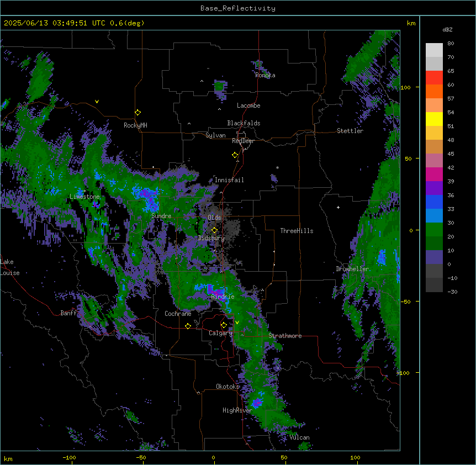This screenshot has height=465, width=476.
Task: Click the Strathmore city label
Action: (285, 336)
